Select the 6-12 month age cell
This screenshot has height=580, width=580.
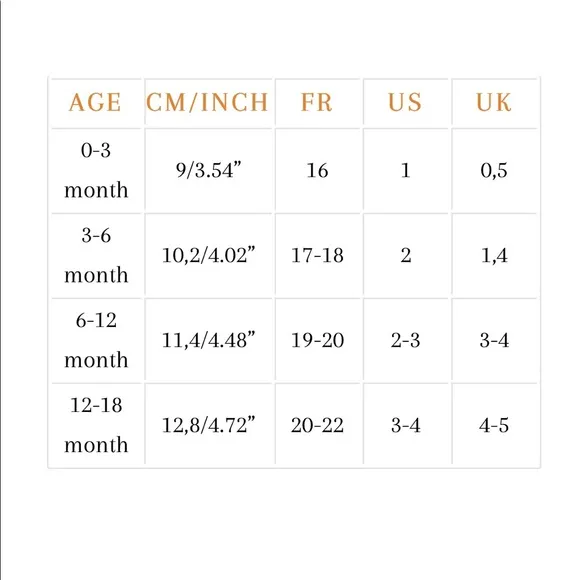click(96, 340)
